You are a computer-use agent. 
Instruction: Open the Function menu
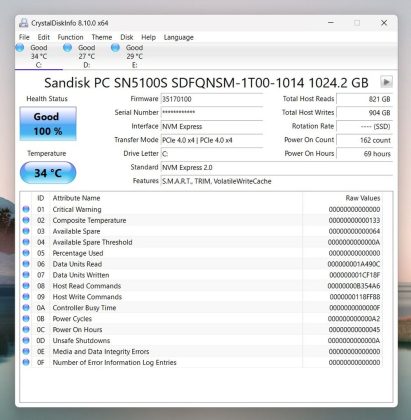pos(70,37)
